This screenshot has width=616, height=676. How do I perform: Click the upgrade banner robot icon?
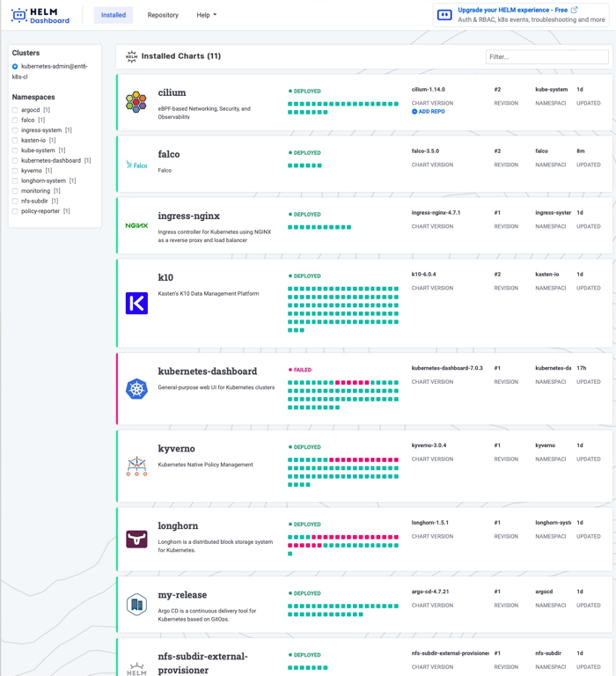pos(444,15)
